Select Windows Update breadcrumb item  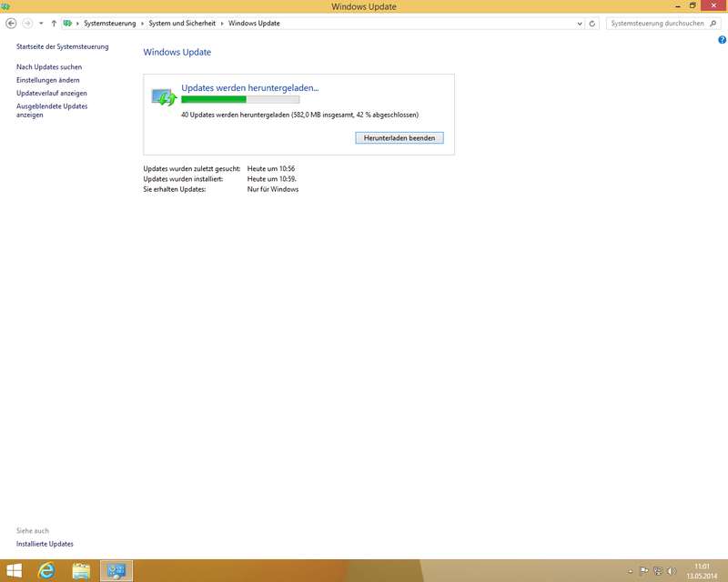click(x=254, y=24)
